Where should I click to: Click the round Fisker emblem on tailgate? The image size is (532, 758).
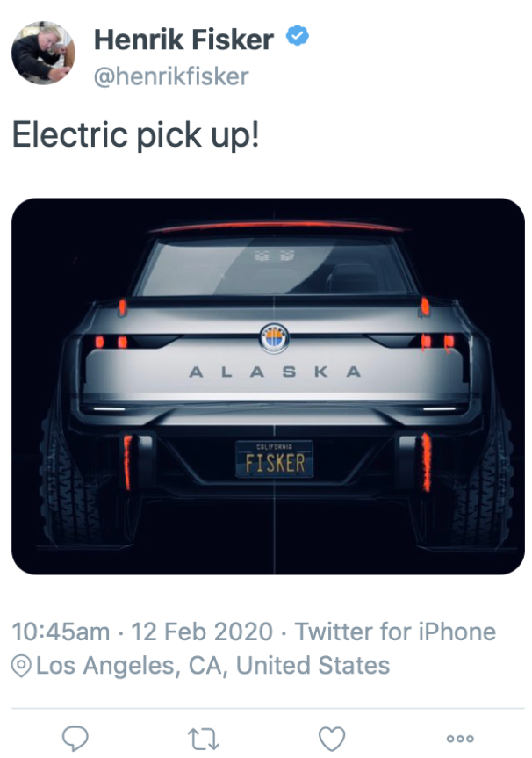click(274, 337)
